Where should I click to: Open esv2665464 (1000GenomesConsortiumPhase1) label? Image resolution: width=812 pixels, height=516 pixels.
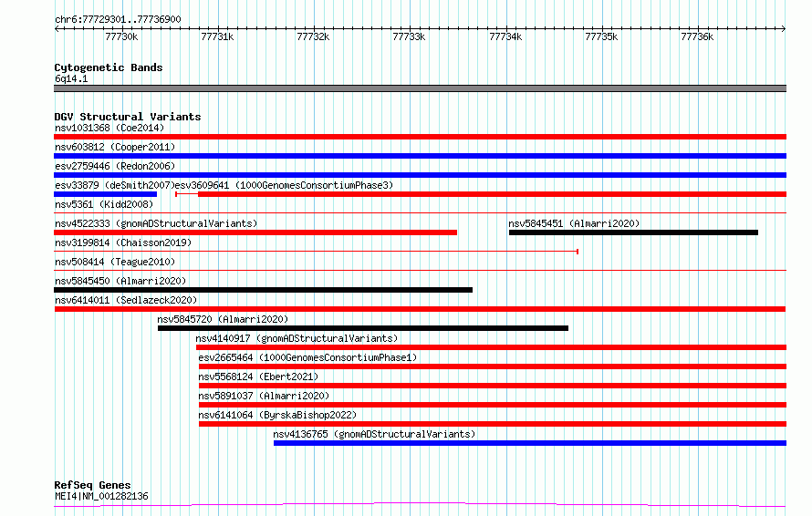tap(307, 357)
